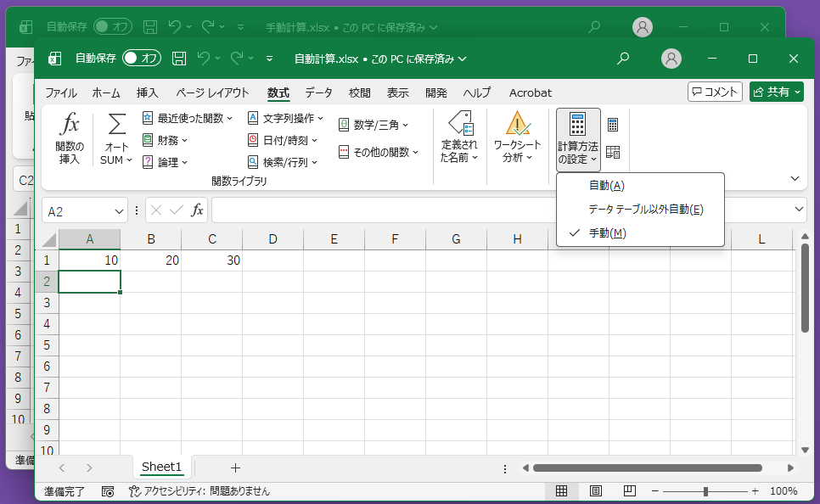Toggle AutoSave switch in 自動計算.xlsx window
The width and height of the screenshot is (820, 504).
(142, 59)
